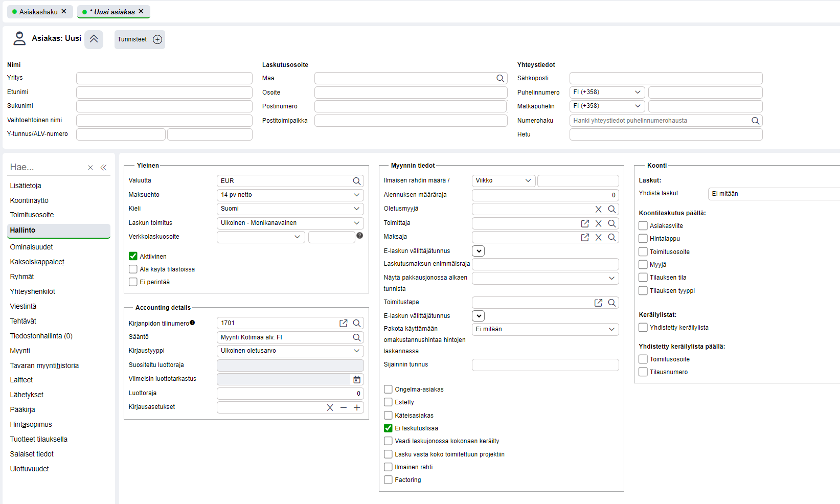
Task: Clear the sidebar Hae search with X
Action: tap(90, 168)
